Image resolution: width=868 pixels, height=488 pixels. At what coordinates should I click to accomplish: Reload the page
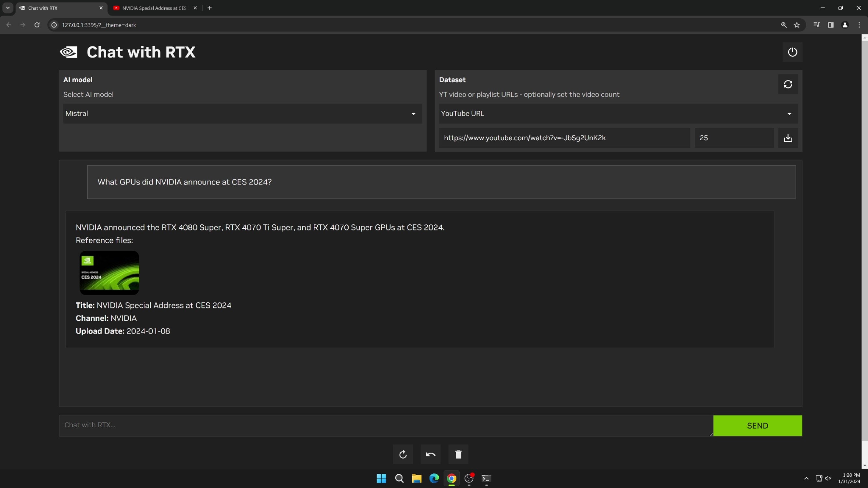37,25
